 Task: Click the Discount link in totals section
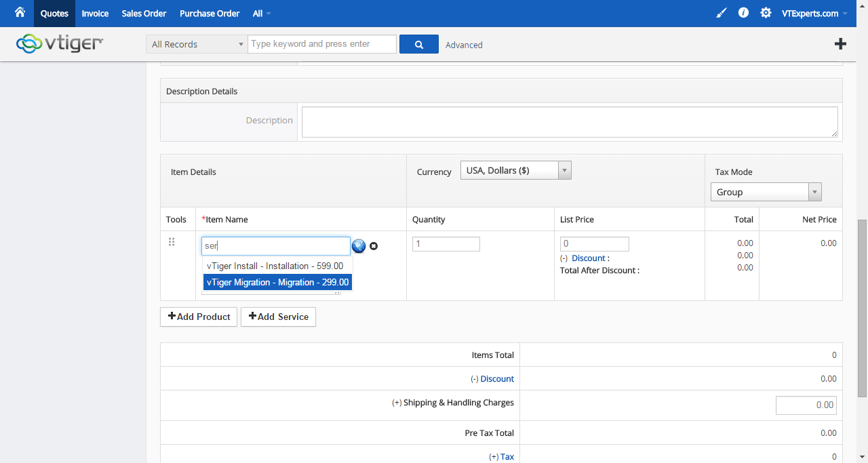click(x=497, y=379)
